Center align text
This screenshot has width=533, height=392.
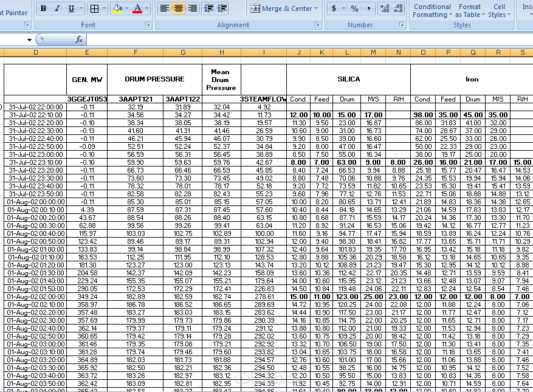click(x=179, y=9)
